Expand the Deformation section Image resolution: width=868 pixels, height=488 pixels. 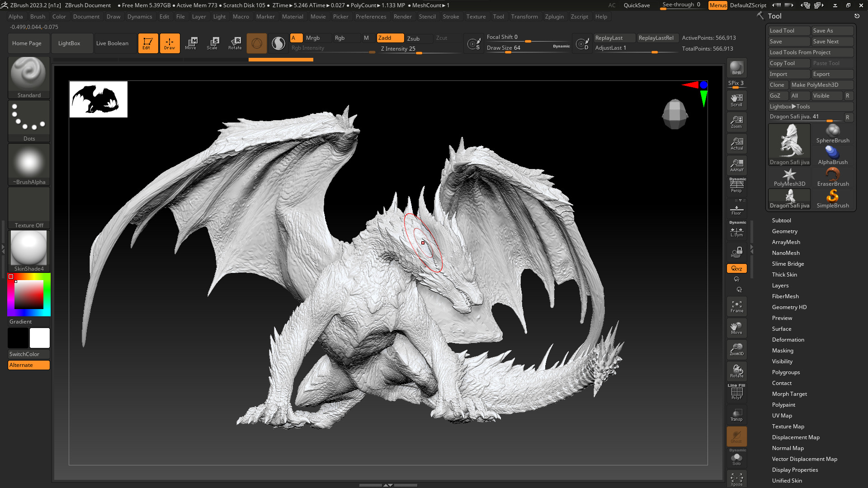pos(788,340)
